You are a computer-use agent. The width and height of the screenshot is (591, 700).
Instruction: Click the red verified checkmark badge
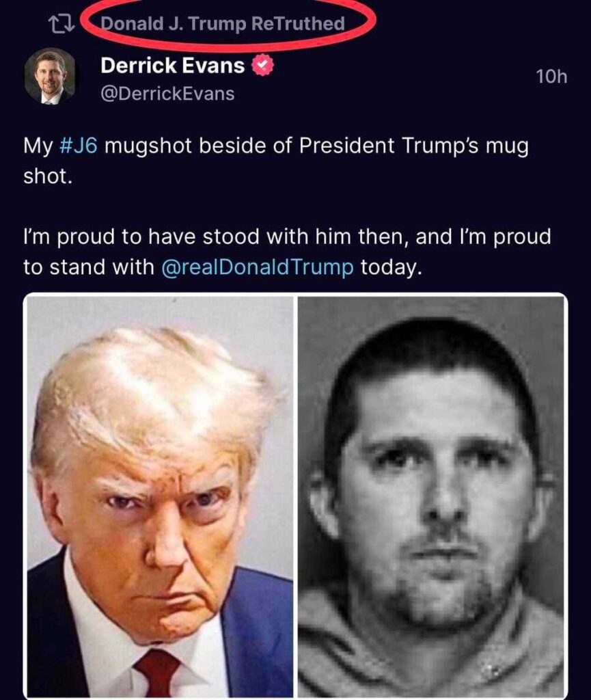click(x=263, y=66)
